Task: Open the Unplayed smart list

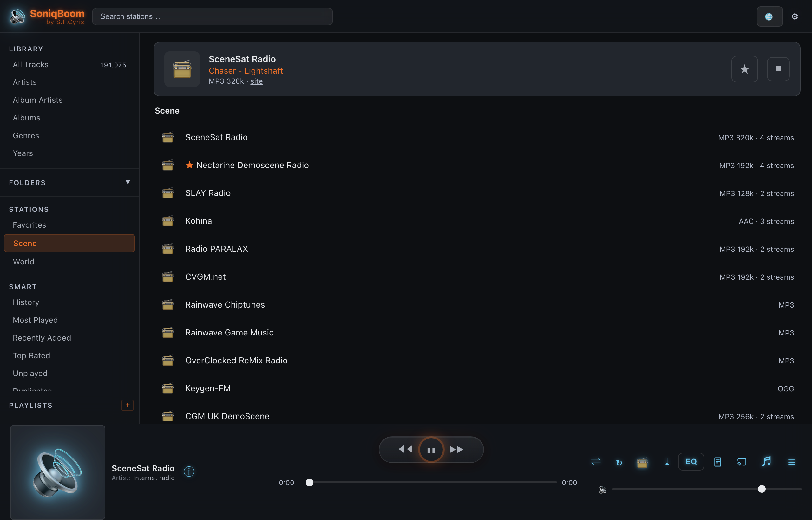Action: coord(69,373)
